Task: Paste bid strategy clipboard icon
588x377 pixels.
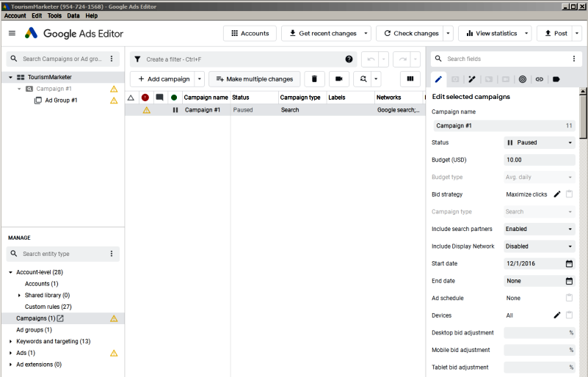Action: pyautogui.click(x=569, y=194)
